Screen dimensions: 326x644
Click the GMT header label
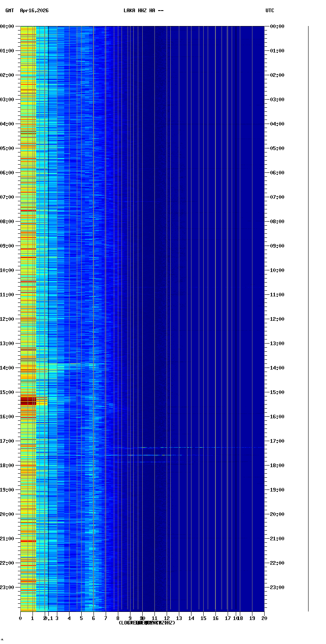(9, 11)
